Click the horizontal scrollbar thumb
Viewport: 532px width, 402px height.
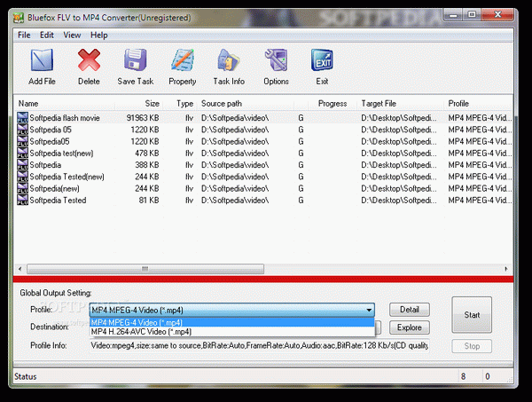pos(145,269)
